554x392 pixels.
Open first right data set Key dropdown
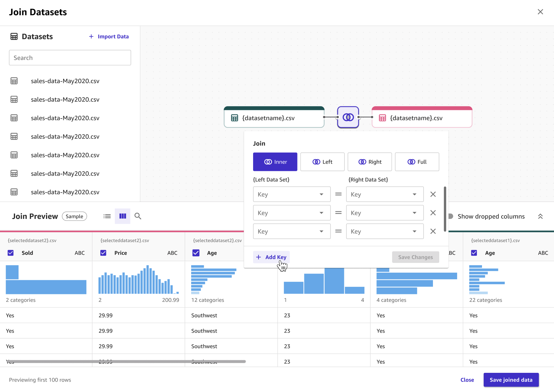385,194
